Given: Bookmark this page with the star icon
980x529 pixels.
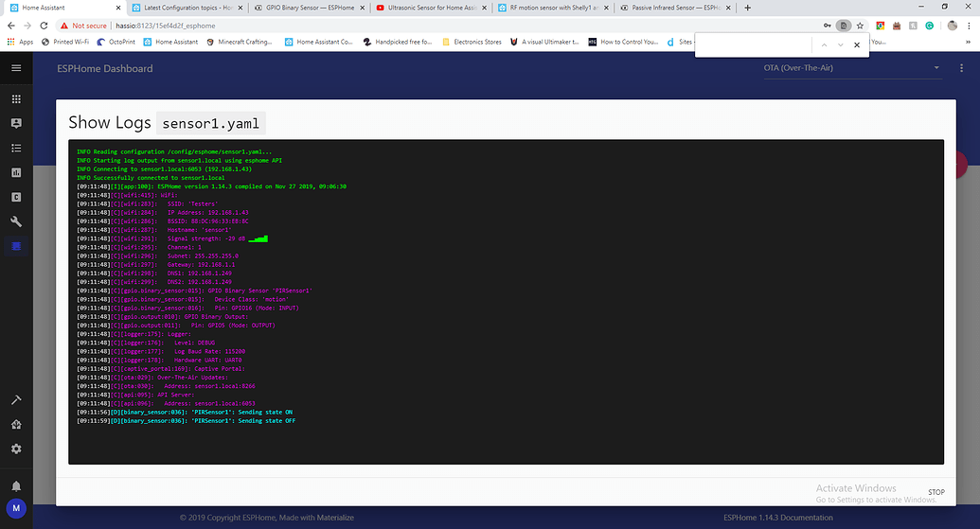Looking at the screenshot, I should pyautogui.click(x=860, y=26).
